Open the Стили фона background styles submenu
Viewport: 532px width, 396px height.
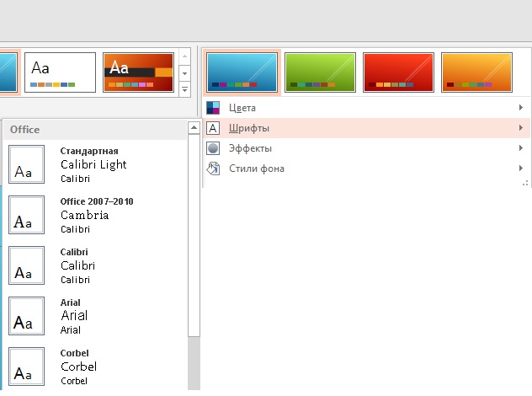pos(365,169)
